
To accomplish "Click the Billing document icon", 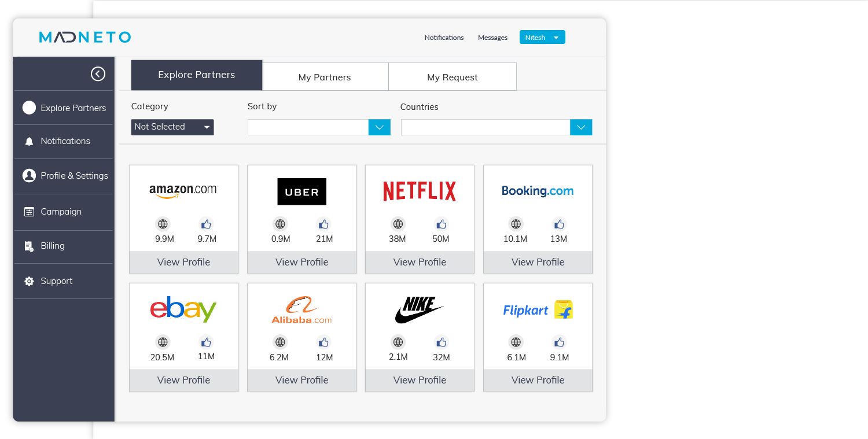I will [x=29, y=246].
